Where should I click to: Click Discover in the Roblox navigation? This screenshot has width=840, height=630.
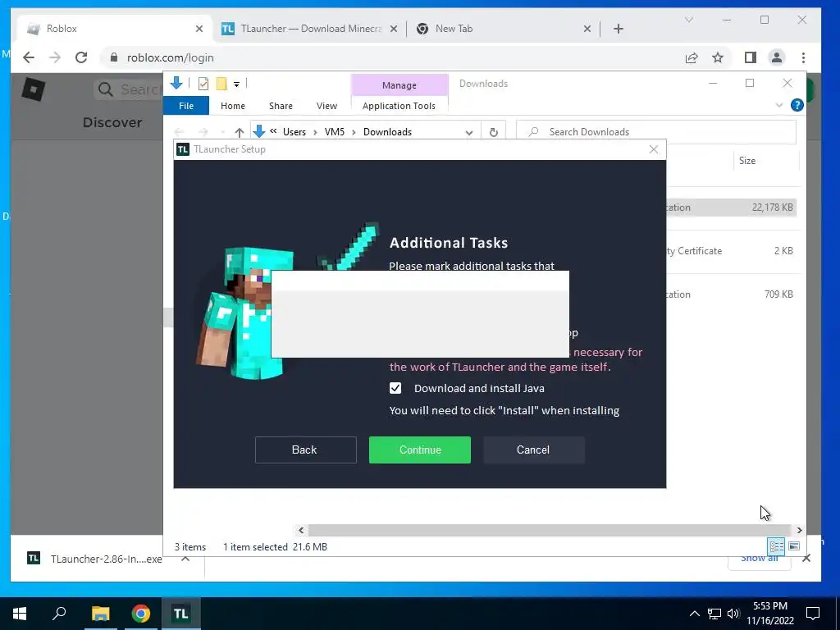tap(112, 122)
